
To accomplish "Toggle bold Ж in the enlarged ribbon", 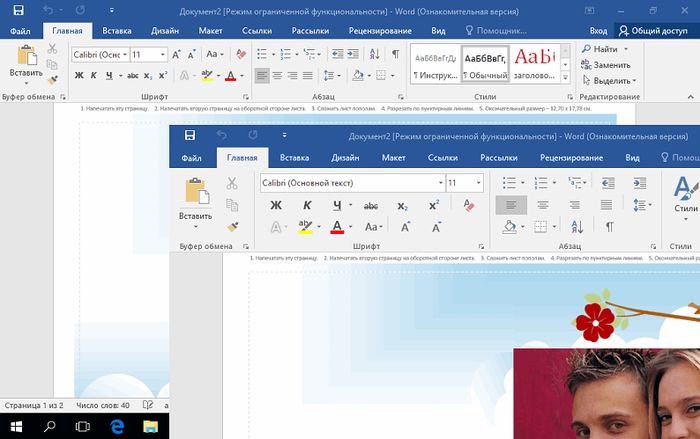I will pos(275,206).
